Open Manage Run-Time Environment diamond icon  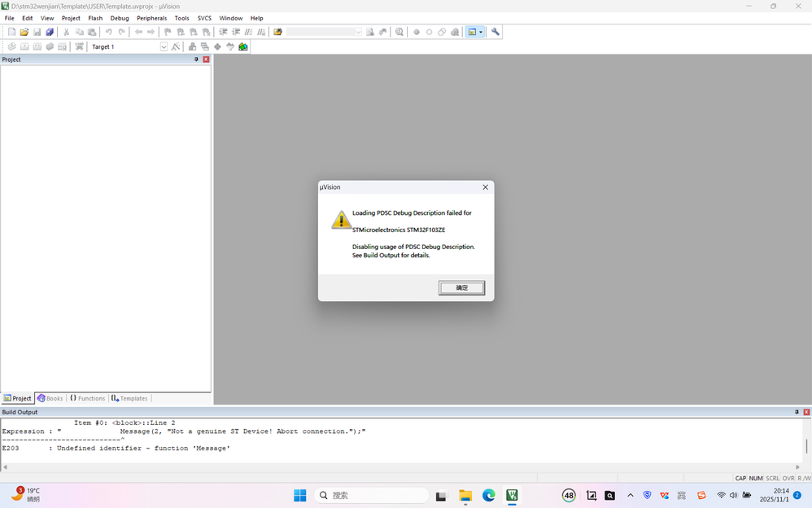(217, 46)
